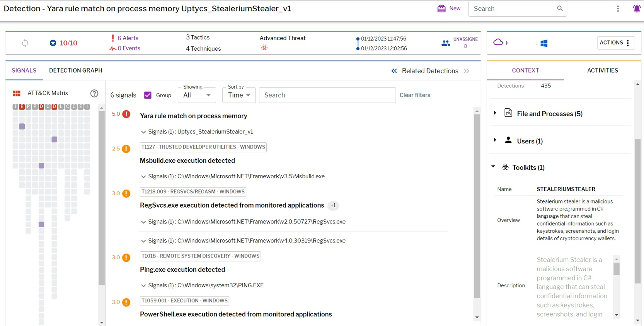This screenshot has width=644, height=326.
Task: Open the notifications bell icon
Action: (x=637, y=9)
